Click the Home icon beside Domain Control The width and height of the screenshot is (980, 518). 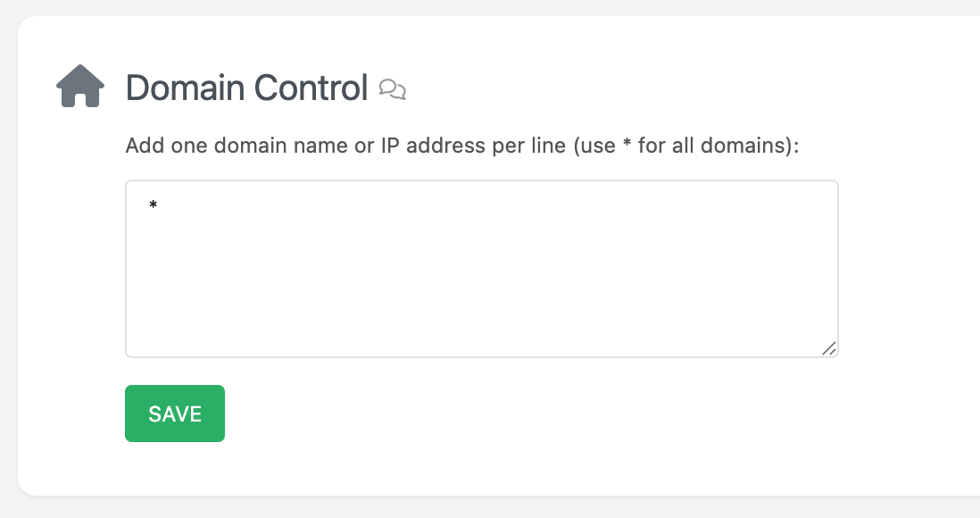[x=80, y=87]
